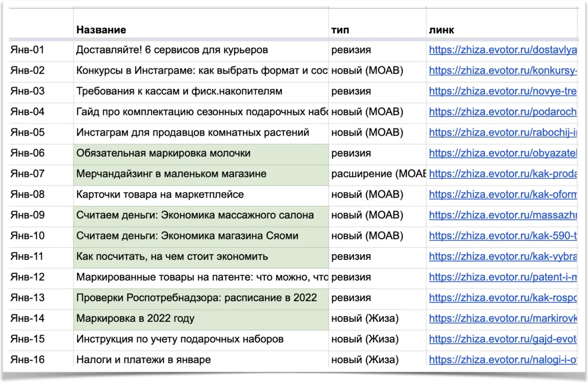
Task: Click the novye-tre link for Янв-03
Action: tap(502, 91)
